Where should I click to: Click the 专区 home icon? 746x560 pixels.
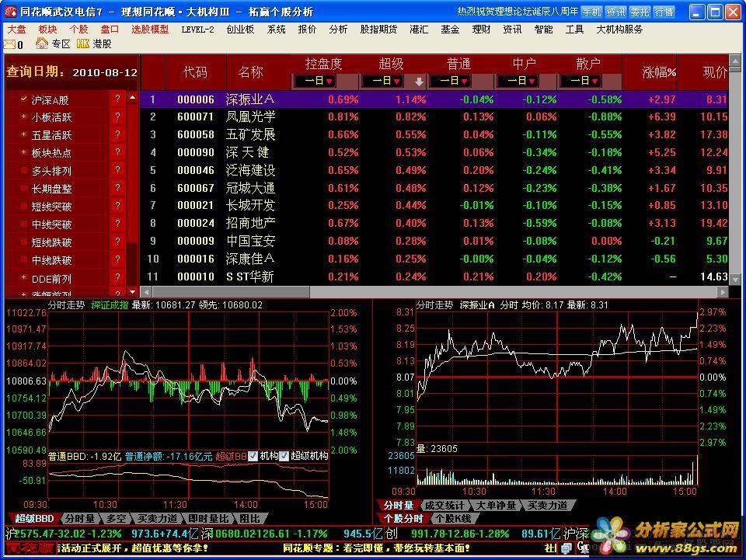(42, 43)
